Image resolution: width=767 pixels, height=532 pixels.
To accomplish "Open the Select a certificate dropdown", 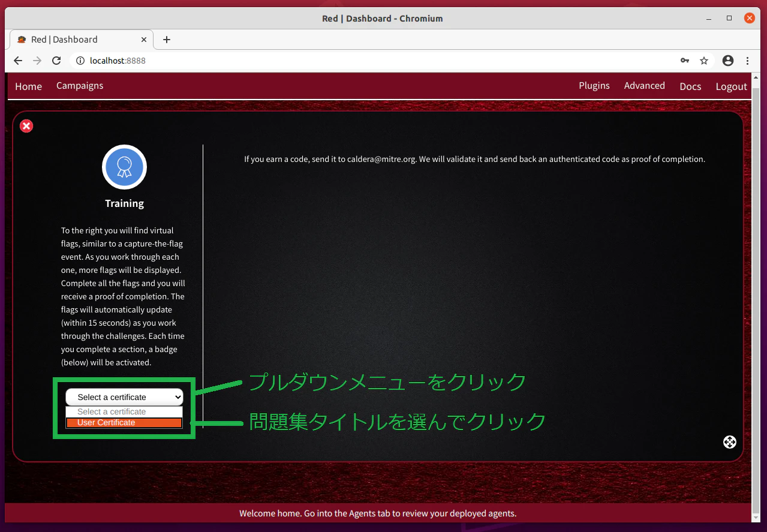I will [124, 397].
